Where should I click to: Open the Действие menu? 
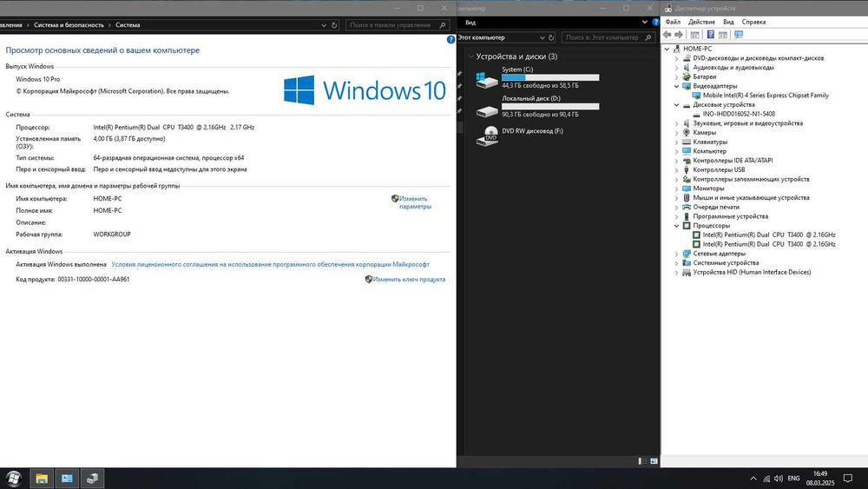tap(701, 23)
